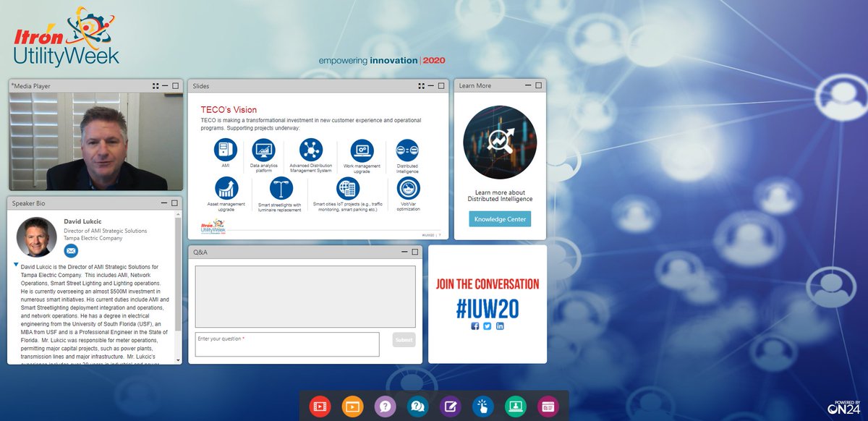Click the Itron Utility Week logo
Viewport: 868px width, 421px height.
(67, 37)
